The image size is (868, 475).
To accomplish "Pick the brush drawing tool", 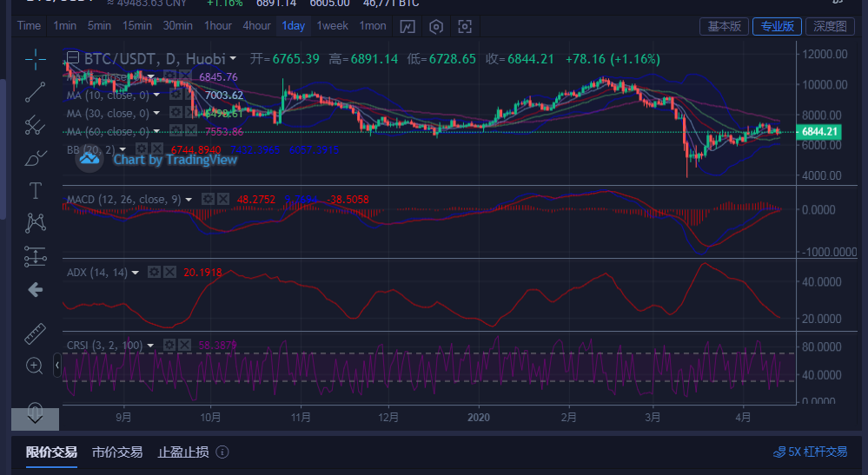I will pos(35,158).
